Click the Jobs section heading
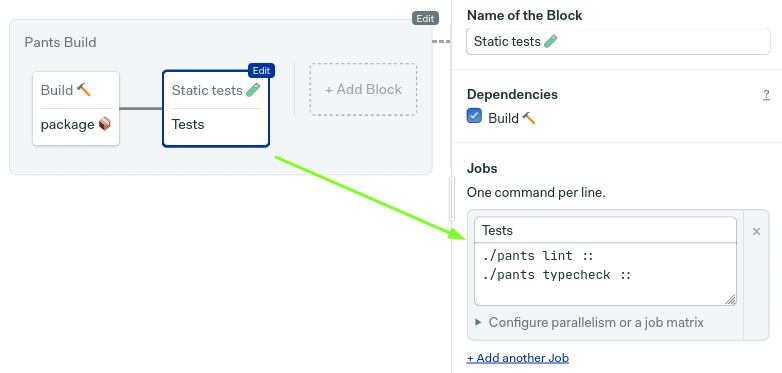 click(482, 169)
